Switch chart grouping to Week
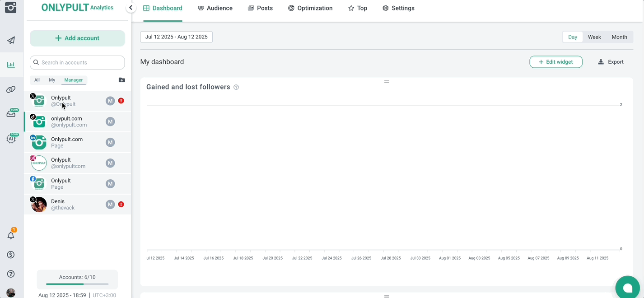Image resolution: width=644 pixels, height=298 pixels. pos(594,37)
